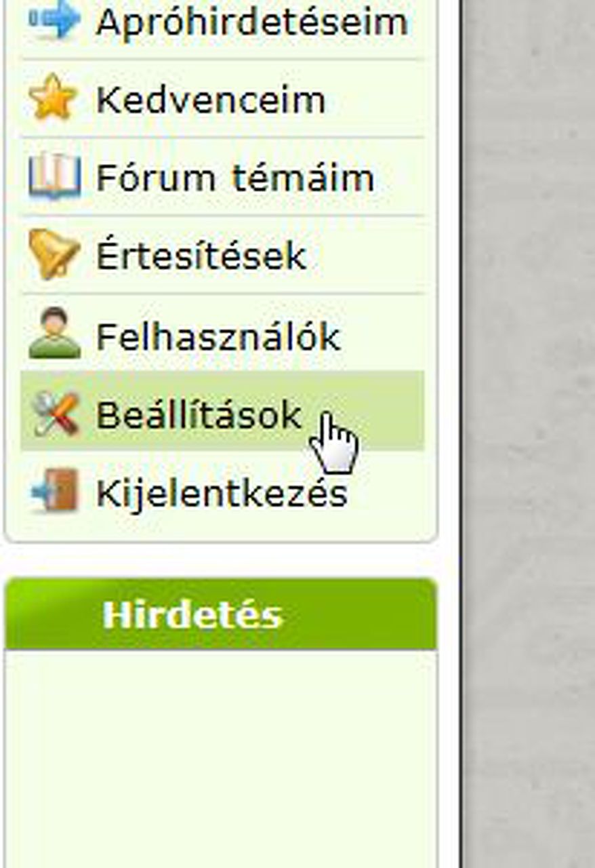The image size is (595, 868).
Task: Click the gray textured page background
Action: click(530, 434)
